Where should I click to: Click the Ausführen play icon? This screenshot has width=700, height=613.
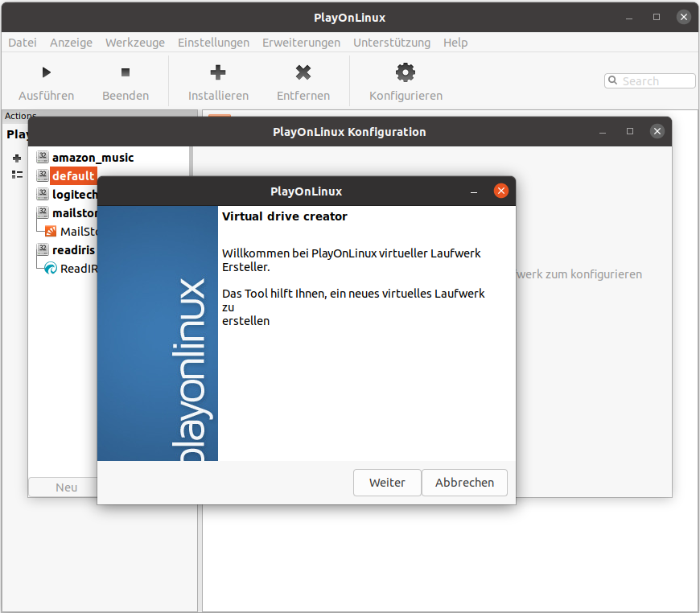click(46, 73)
